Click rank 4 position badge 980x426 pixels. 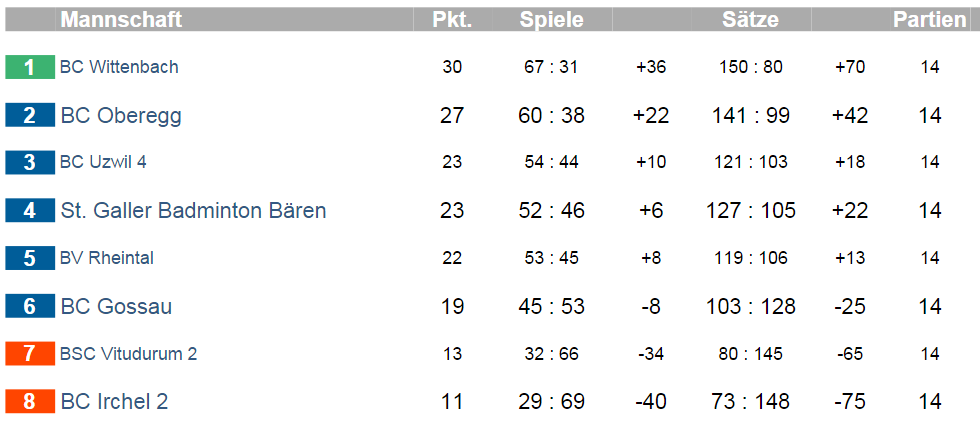pos(30,211)
